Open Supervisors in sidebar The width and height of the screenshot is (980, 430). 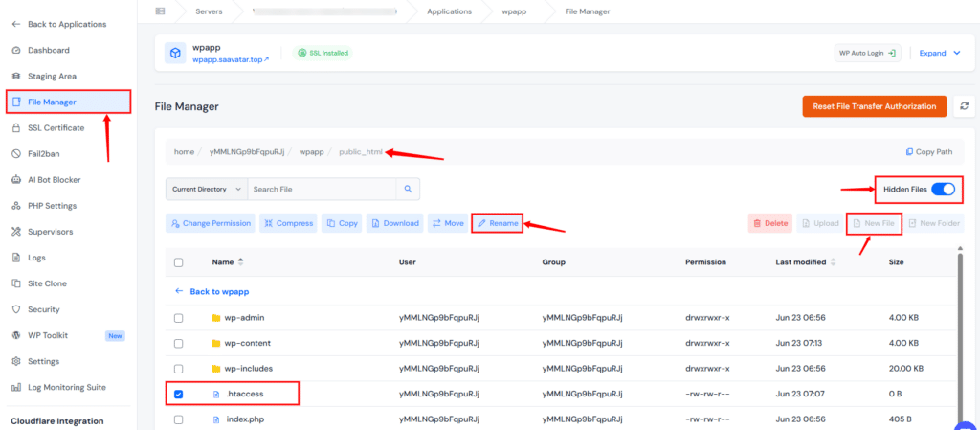tap(42, 231)
